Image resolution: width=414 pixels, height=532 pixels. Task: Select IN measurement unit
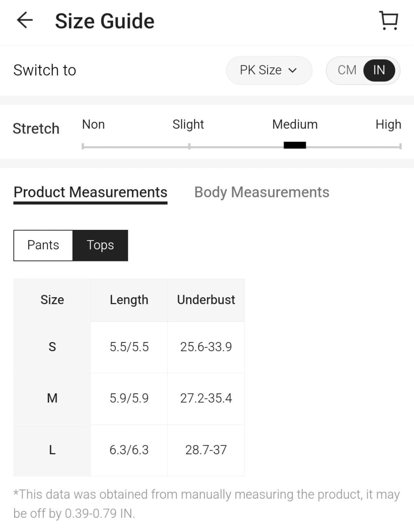coord(379,70)
